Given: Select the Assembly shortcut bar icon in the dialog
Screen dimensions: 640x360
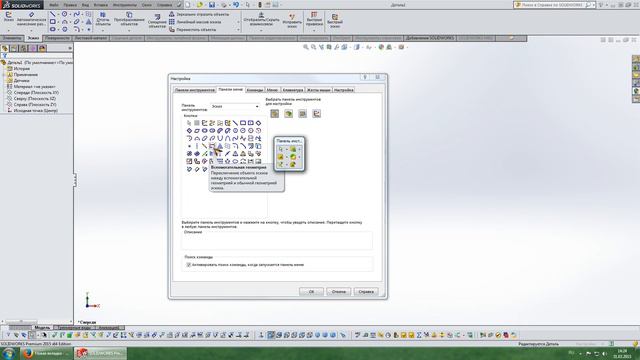Looking at the screenshot, I should click(289, 113).
